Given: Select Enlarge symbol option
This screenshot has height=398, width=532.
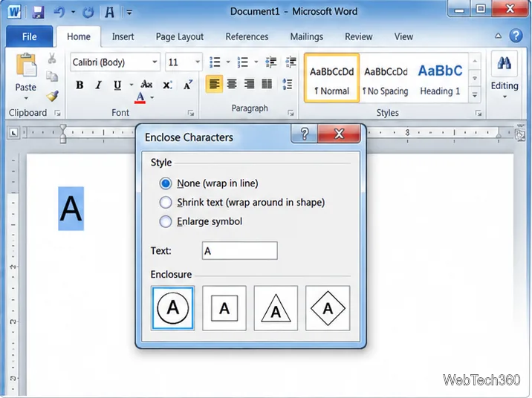Looking at the screenshot, I should [166, 221].
